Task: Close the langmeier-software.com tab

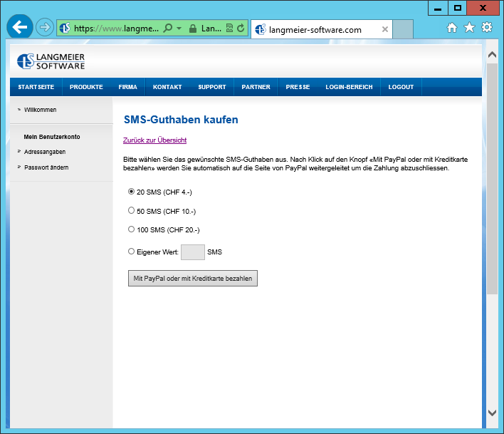Action: [x=384, y=30]
